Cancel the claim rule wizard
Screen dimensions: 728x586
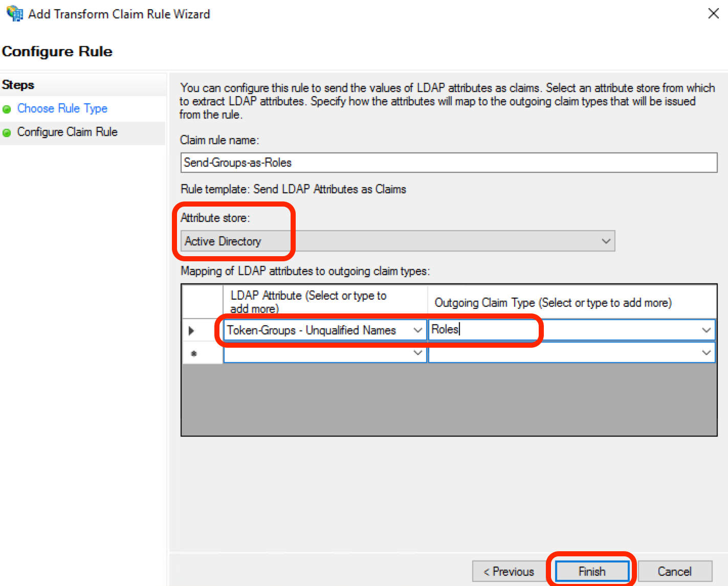675,571
